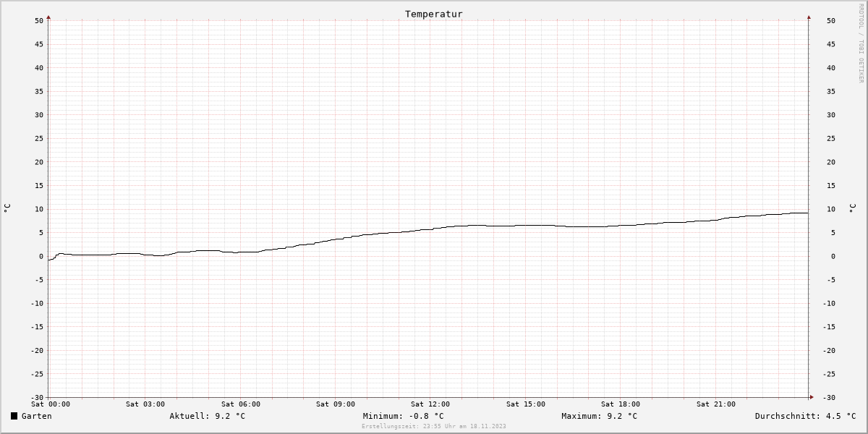
Task: Click the "Temperatur" chart title
Action: tap(434, 14)
